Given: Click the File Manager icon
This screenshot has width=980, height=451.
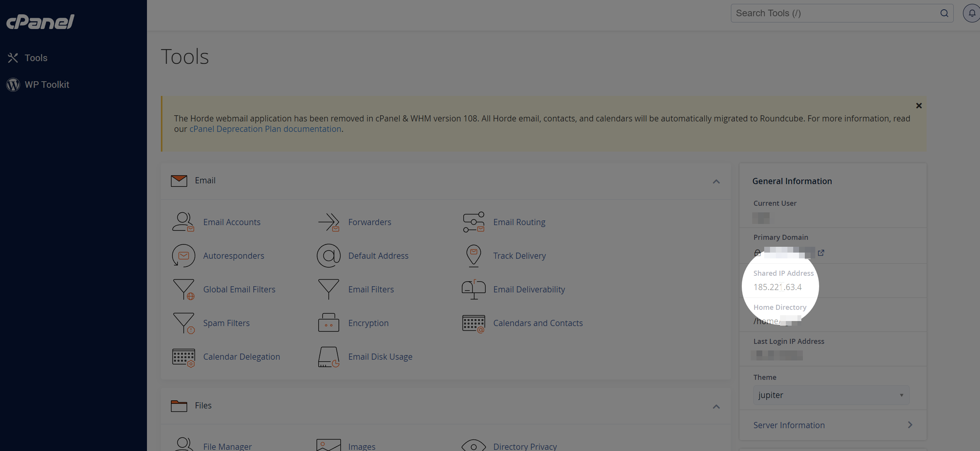Looking at the screenshot, I should pyautogui.click(x=183, y=444).
